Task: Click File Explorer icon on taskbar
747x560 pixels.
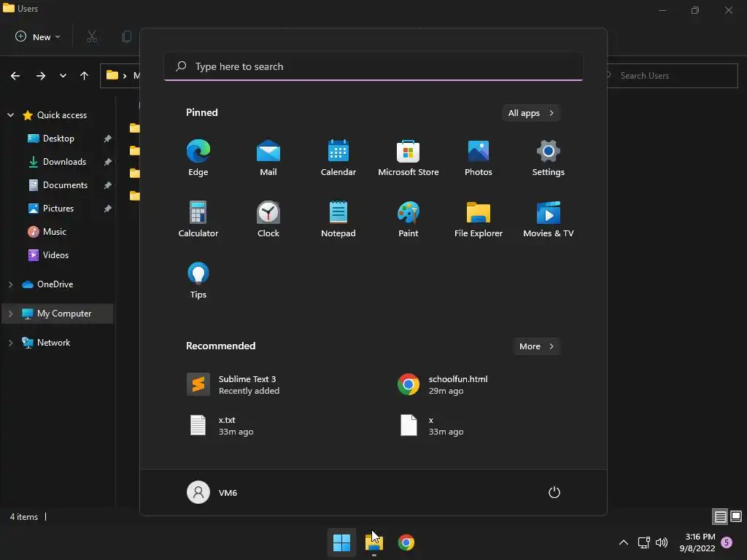Action: click(374, 542)
